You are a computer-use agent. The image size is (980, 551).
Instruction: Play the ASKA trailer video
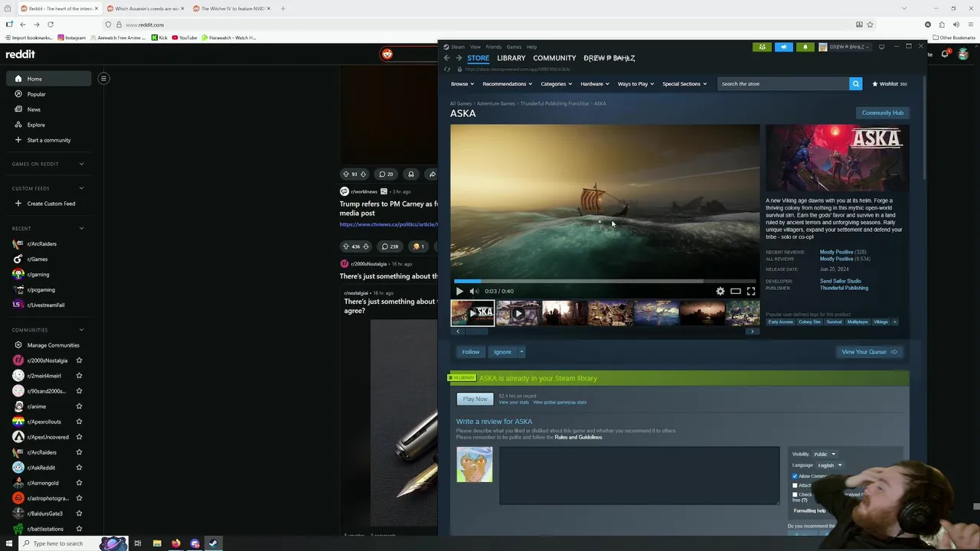pos(459,291)
